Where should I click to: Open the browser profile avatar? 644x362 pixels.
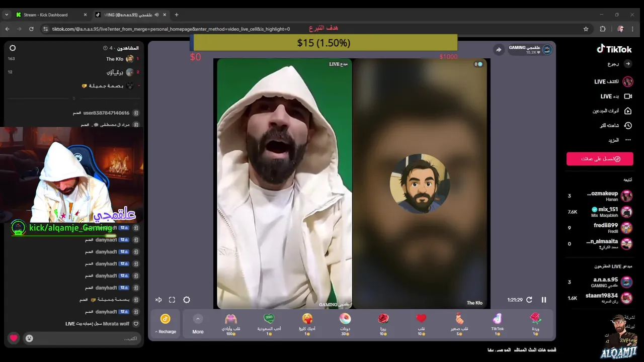tap(620, 29)
